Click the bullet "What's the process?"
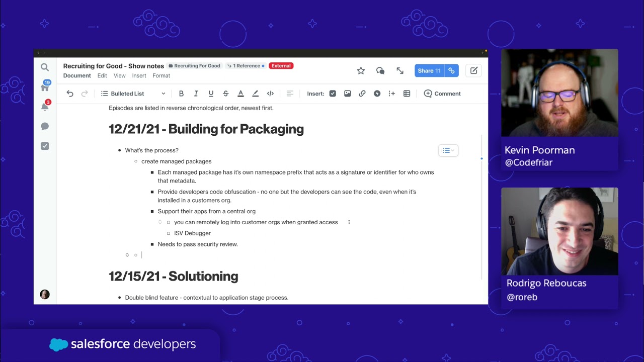 click(x=151, y=150)
